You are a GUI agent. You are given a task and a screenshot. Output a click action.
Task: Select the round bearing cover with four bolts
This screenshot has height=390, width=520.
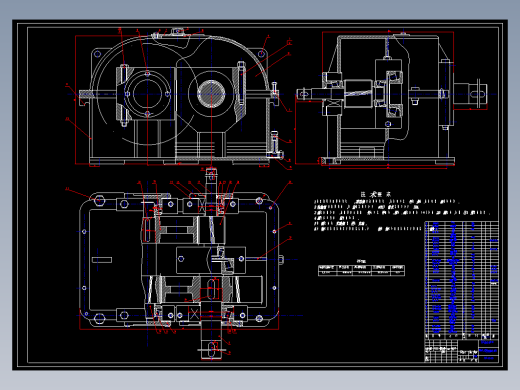(x=147, y=94)
